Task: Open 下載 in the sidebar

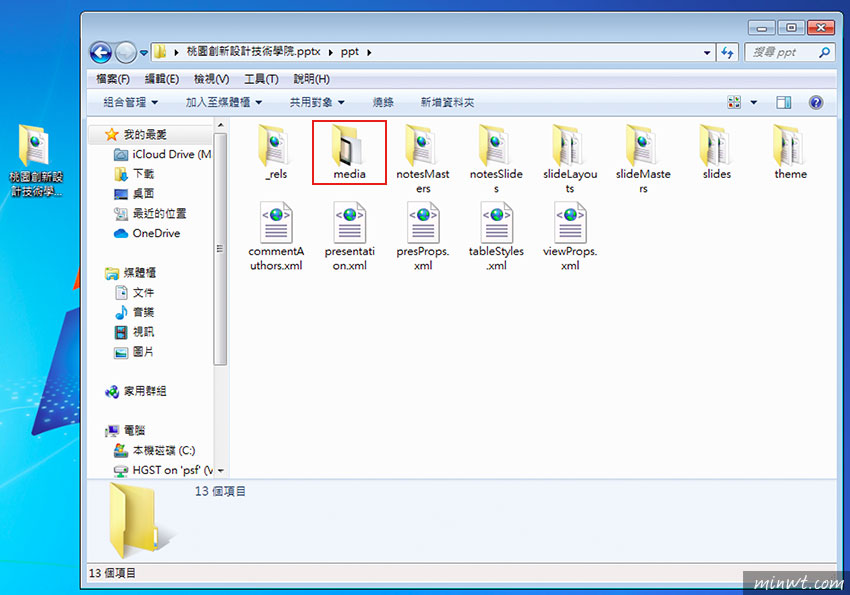Action: (134, 174)
